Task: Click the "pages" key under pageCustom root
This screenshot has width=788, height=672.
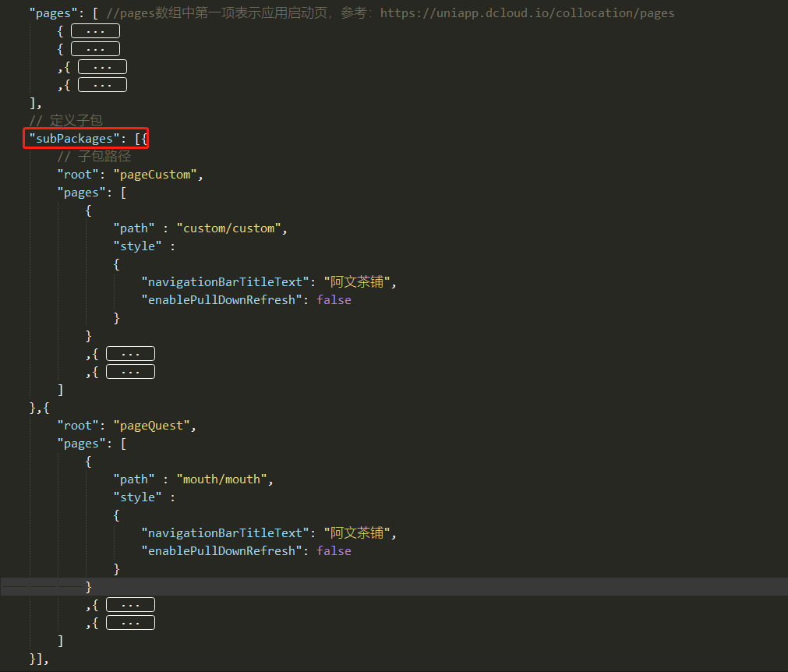Action: 81,193
